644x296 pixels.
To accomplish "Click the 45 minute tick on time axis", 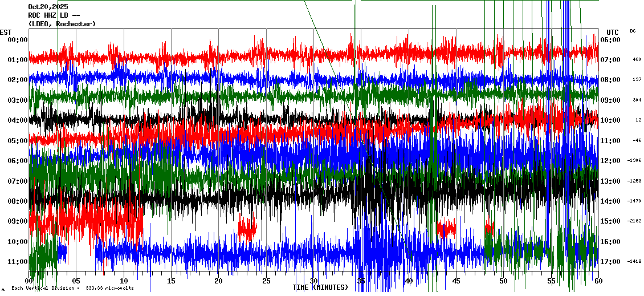I will pyautogui.click(x=456, y=281).
